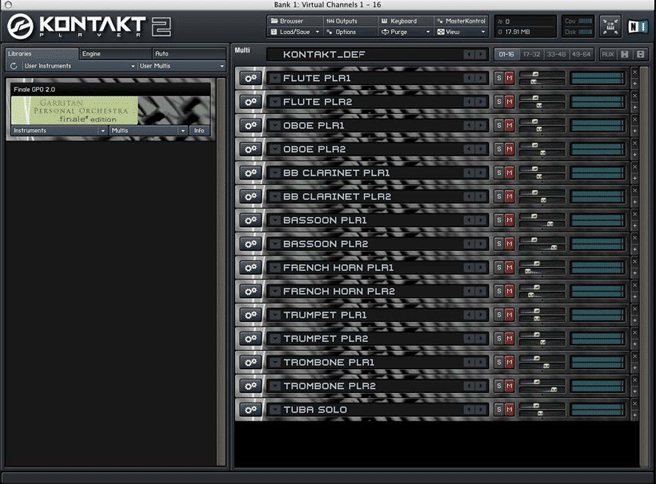Screen dimensions: 656x484
Task: Load the previous multi with the KONTAKT_DEF left arrow
Action: pyautogui.click(x=469, y=54)
